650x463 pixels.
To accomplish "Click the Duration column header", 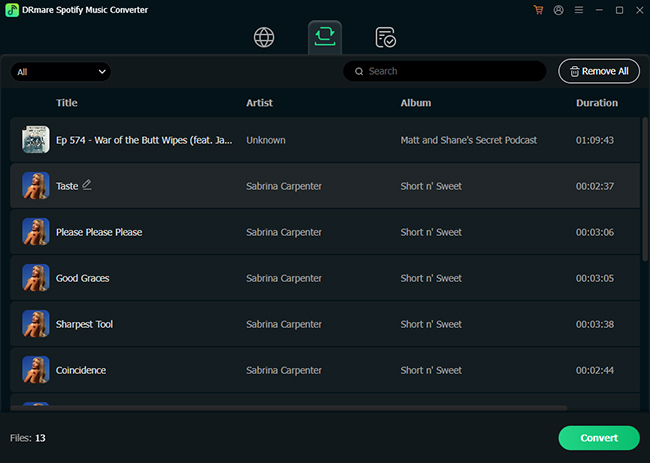I will pos(597,103).
